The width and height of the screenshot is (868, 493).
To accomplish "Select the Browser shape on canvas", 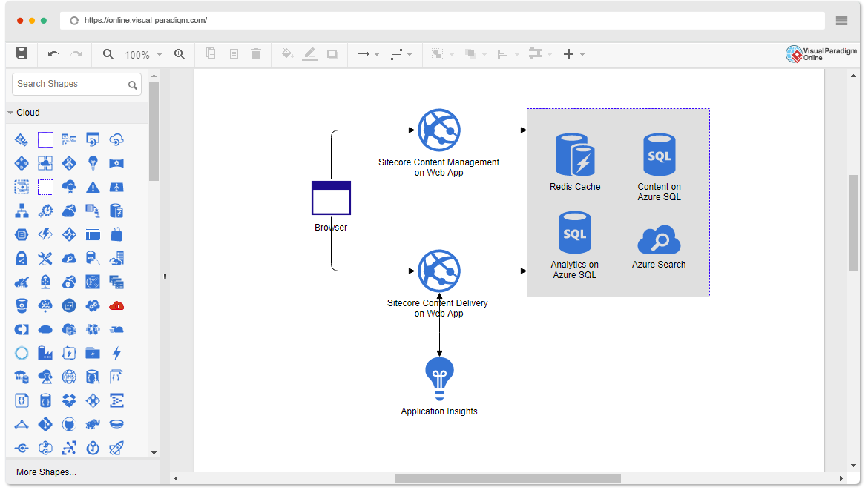I will tap(331, 197).
